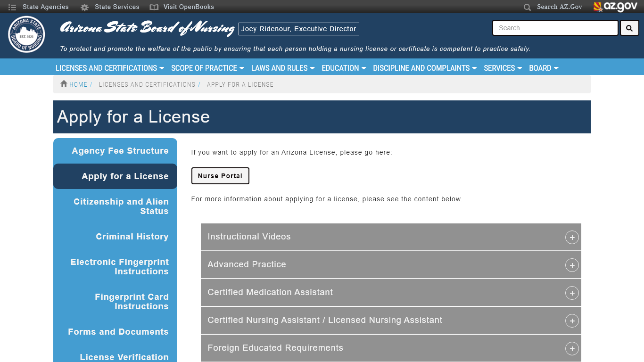
Task: Open the Licenses and Certifications dropdown
Action: coord(109,68)
